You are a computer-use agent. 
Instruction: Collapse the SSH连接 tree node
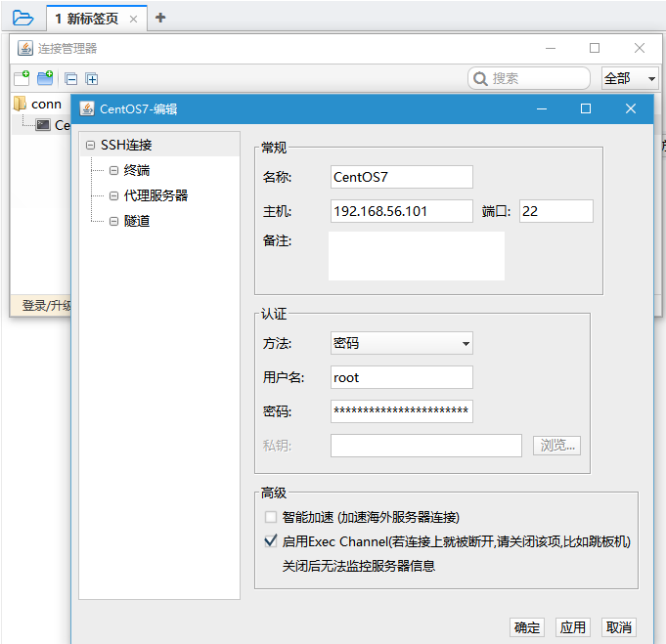coord(90,146)
